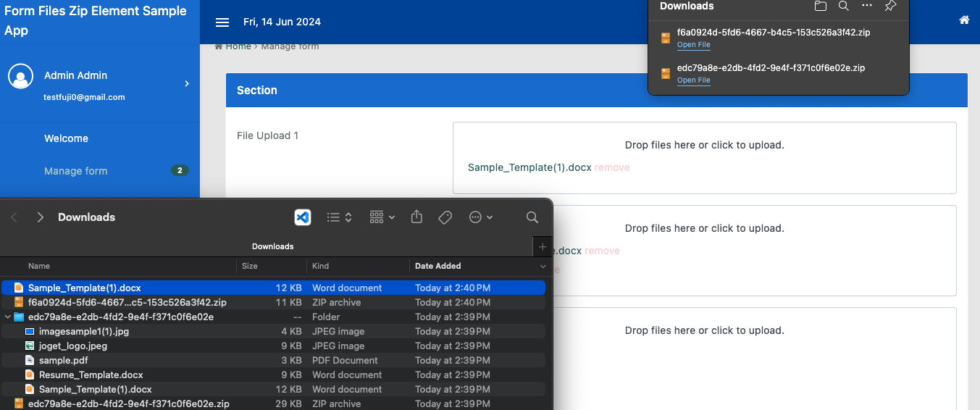980x410 pixels.
Task: Open more options in Downloads popup
Action: tap(867, 6)
